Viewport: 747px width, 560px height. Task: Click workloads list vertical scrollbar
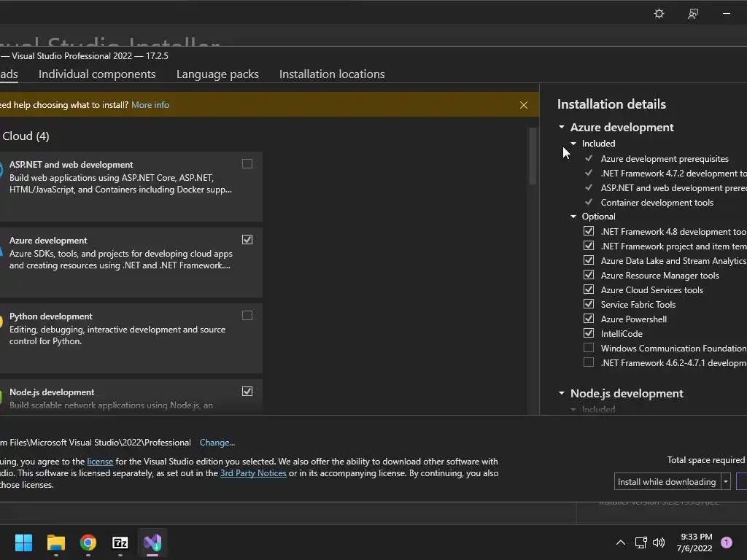pos(533,156)
